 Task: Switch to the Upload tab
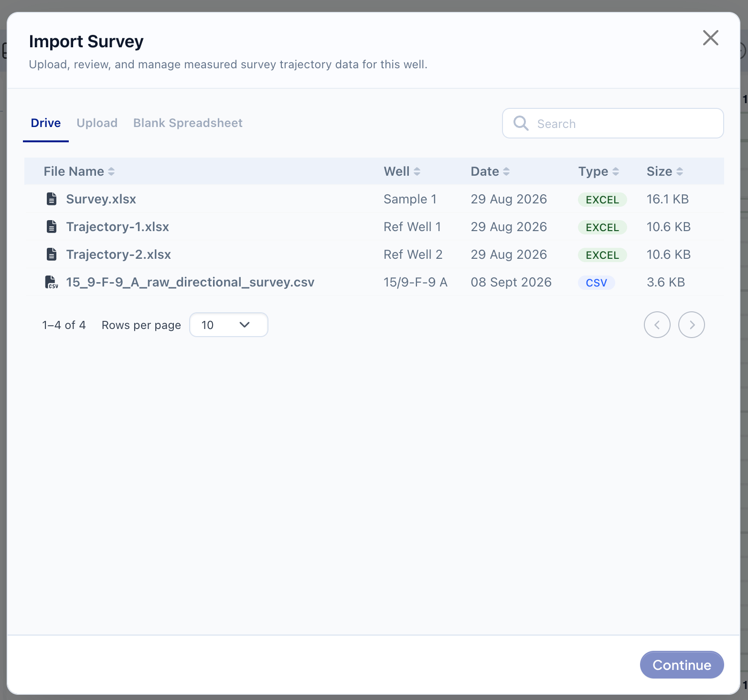click(97, 123)
